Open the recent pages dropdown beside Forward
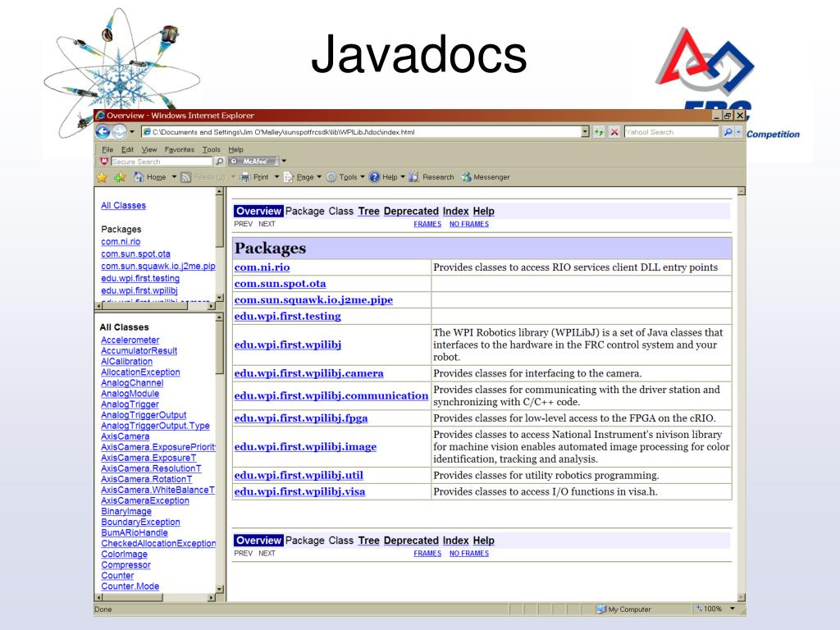This screenshot has height=630, width=840. pos(132,132)
